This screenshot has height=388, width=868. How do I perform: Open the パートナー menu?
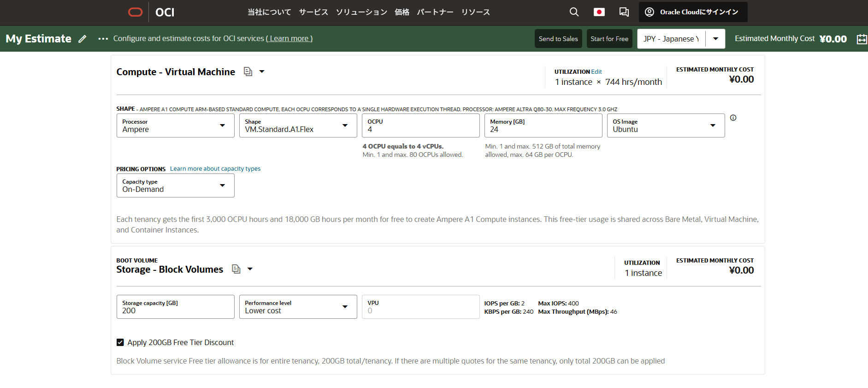tap(435, 12)
